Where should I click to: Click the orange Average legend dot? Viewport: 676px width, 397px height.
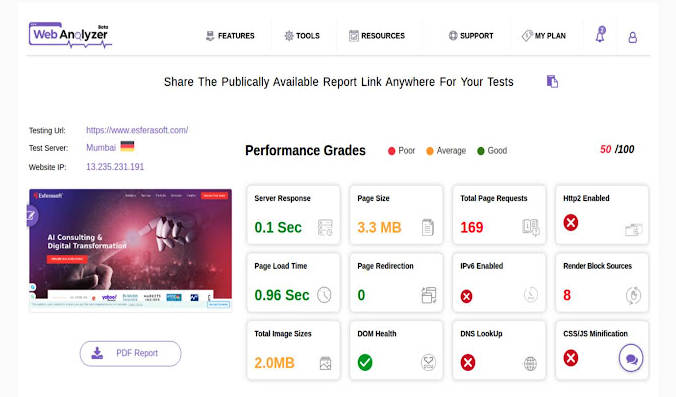coord(430,151)
